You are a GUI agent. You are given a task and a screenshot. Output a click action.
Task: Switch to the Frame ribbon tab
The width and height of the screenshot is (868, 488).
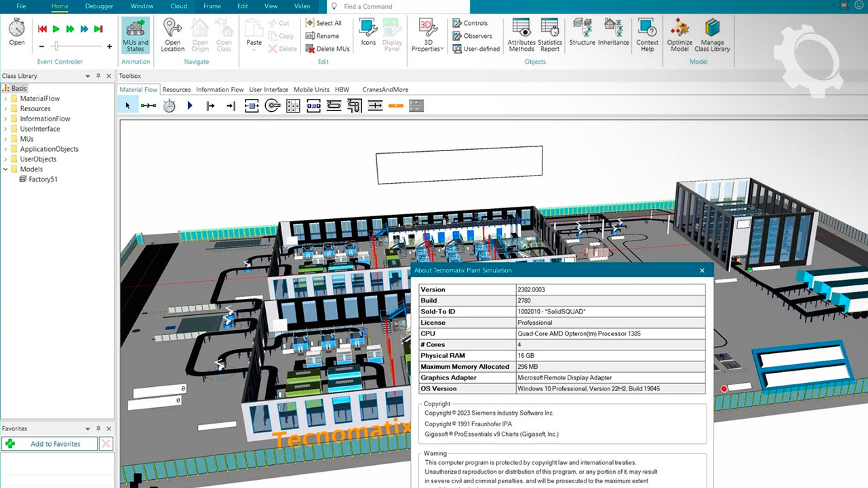click(x=212, y=6)
